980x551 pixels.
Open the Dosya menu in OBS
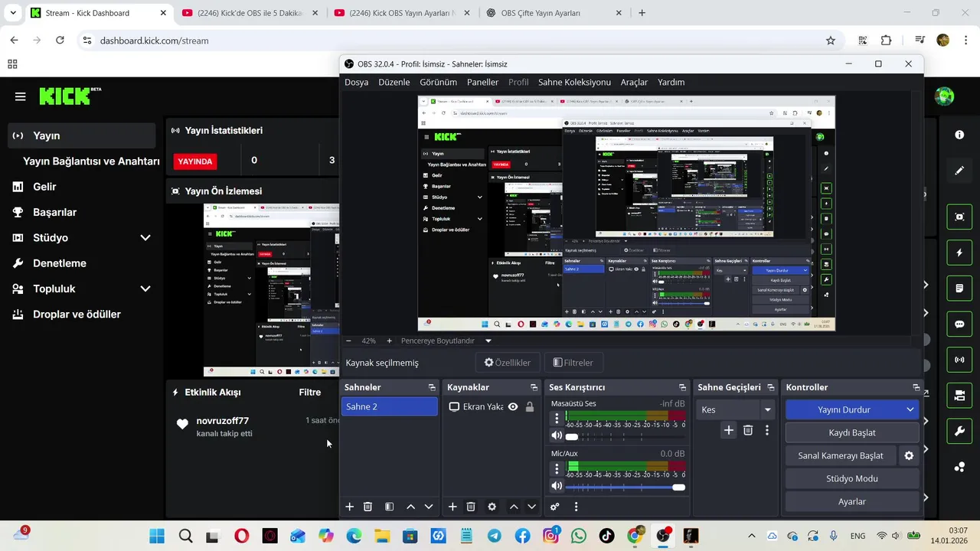(356, 82)
